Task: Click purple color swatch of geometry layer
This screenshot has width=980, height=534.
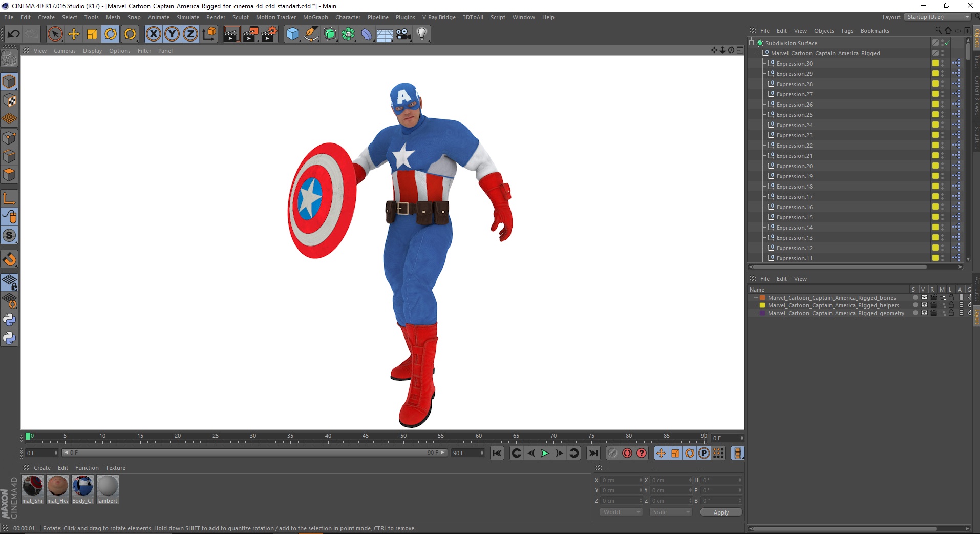Action: (762, 313)
